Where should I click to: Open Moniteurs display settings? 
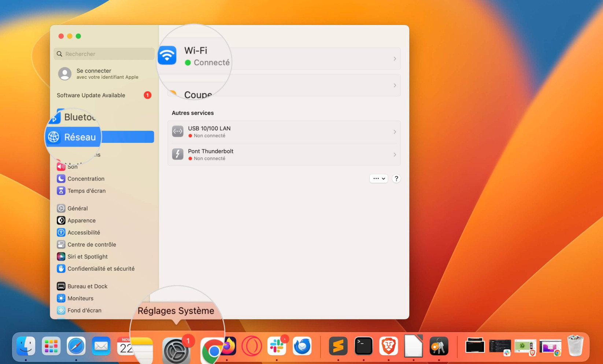[75, 298]
